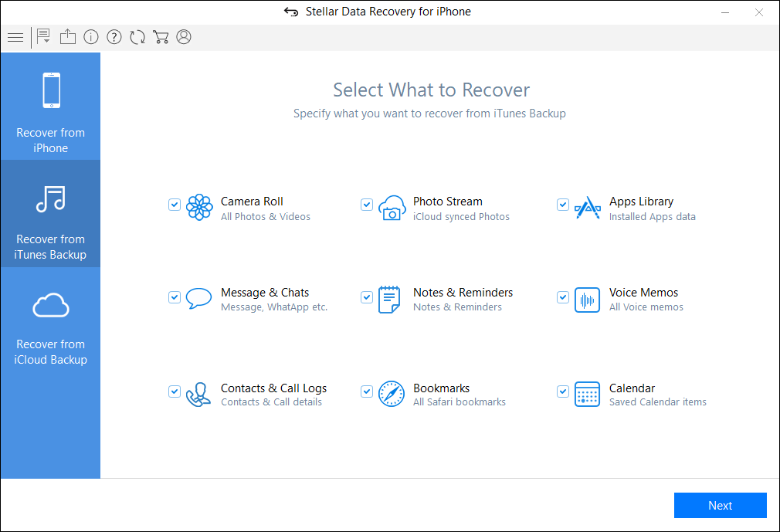Toggle the Photo Stream checkbox

click(367, 205)
